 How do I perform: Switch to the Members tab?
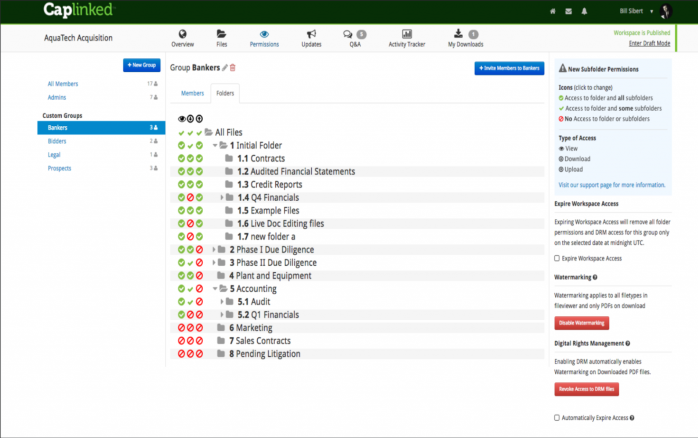coord(192,93)
